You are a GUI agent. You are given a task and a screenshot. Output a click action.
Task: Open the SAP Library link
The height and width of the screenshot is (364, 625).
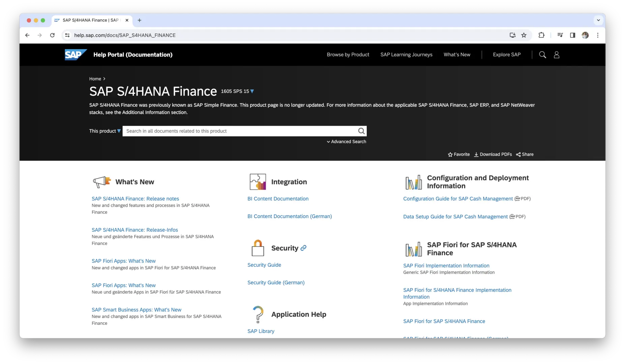tap(261, 331)
